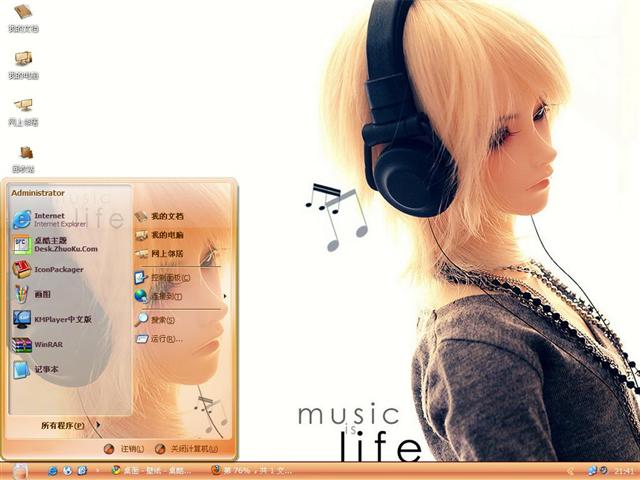640x480 pixels.
Task: Click the 画图 paint brushes icon
Action: (x=21, y=294)
